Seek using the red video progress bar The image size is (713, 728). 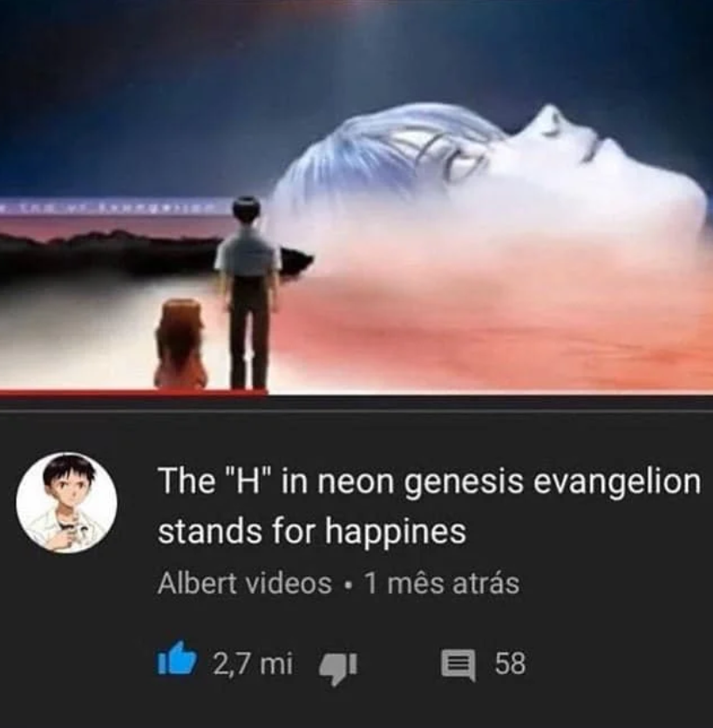133,393
